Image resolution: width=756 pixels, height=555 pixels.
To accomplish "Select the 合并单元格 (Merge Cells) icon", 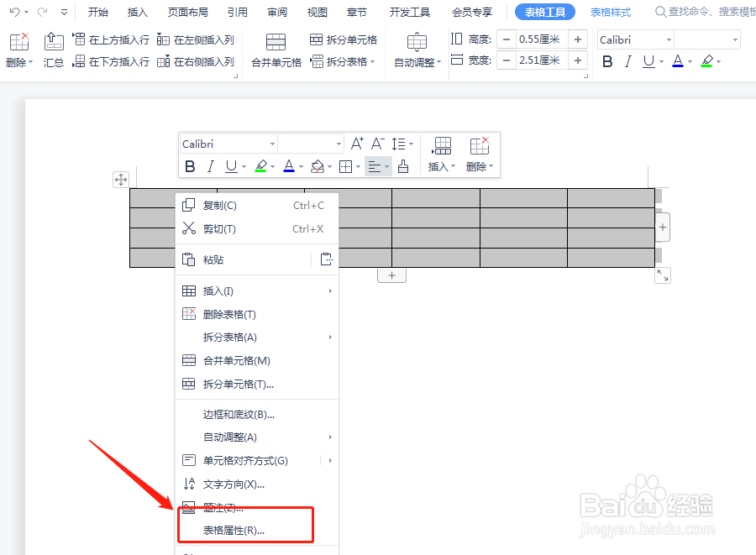I will point(275,39).
